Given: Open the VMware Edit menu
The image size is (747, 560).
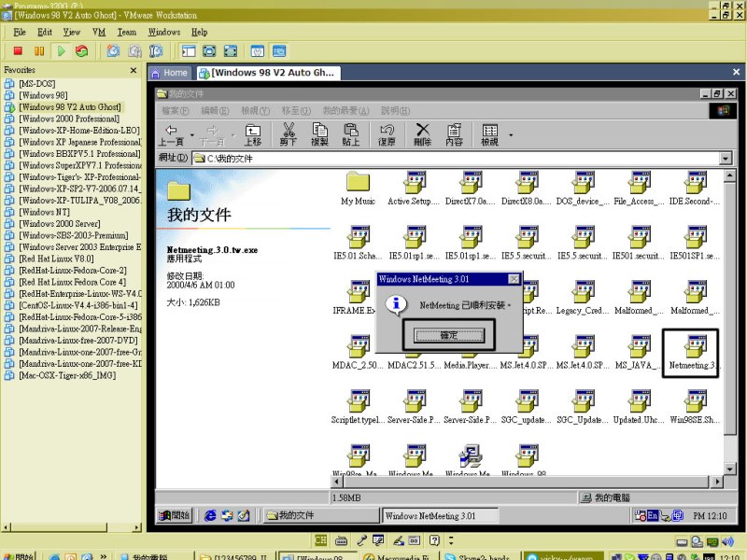Looking at the screenshot, I should point(45,32).
